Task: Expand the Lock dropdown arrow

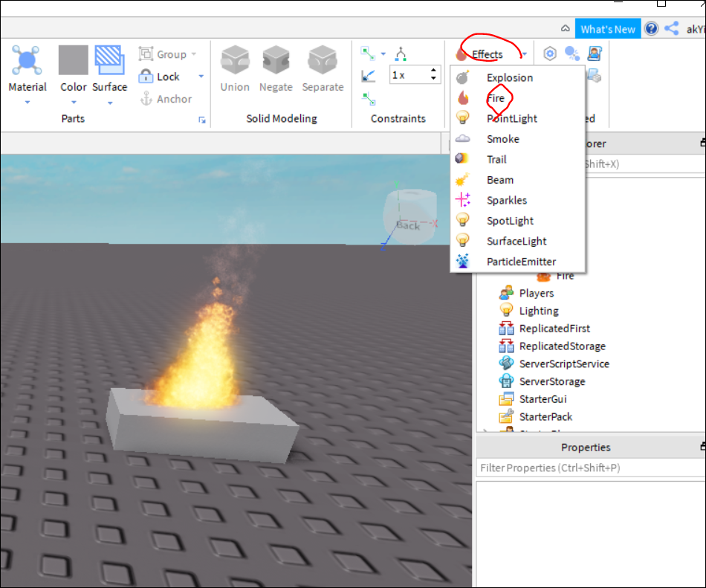Action: pyautogui.click(x=201, y=76)
